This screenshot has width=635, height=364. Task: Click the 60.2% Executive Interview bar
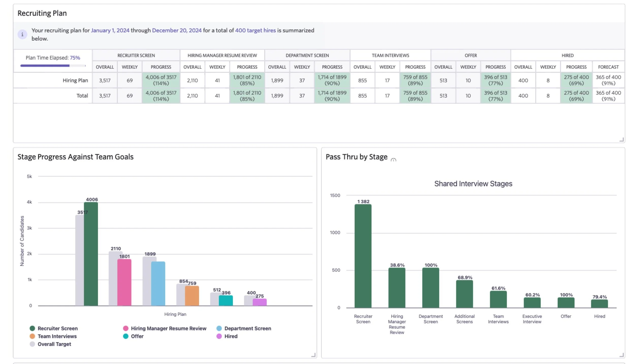pos(532,303)
